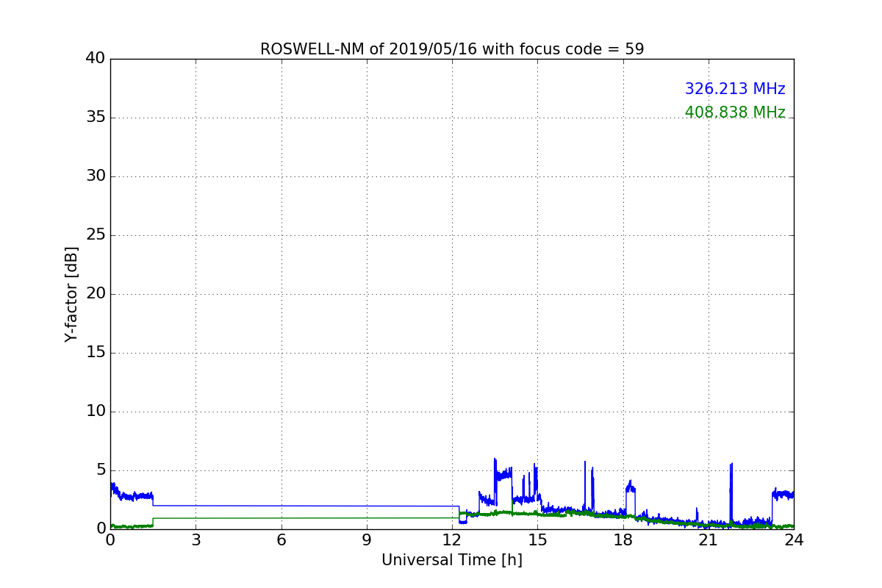Click the chart title mentioning ROSWELL-NM
This screenshot has width=882, height=588.
(x=452, y=49)
